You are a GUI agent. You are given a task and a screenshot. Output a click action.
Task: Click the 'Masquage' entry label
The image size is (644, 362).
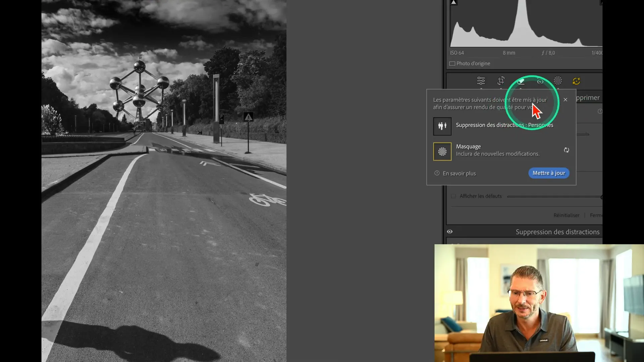click(468, 146)
